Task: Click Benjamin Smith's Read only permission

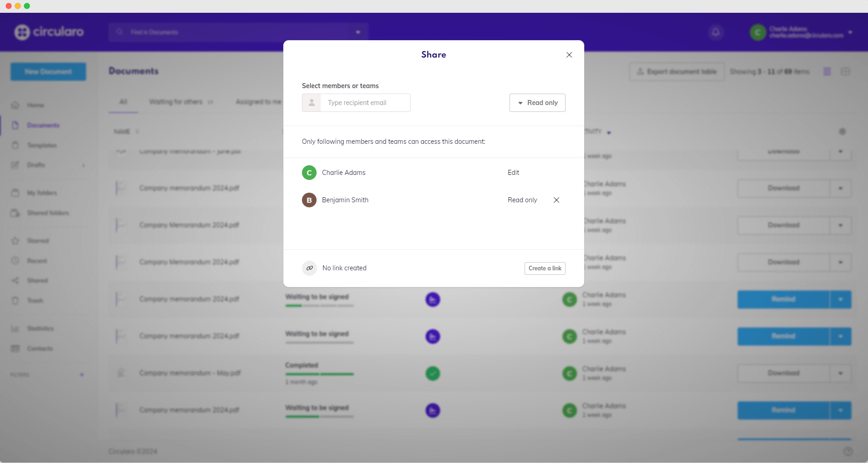Action: 522,200
